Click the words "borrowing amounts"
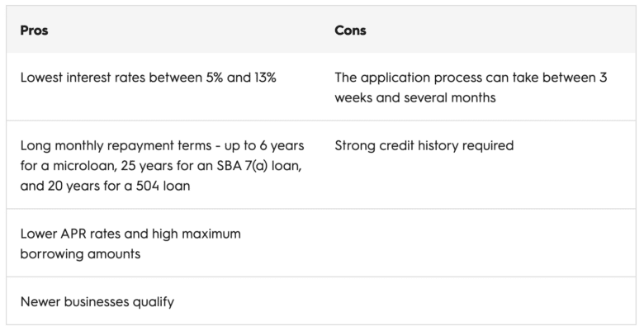Viewport: 644px width, 331px height. [80, 253]
